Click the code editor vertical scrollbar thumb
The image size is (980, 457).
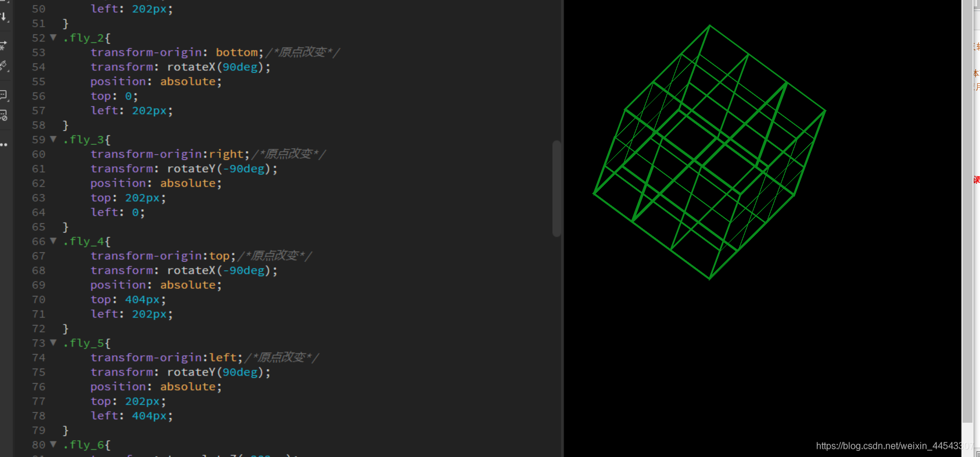557,188
